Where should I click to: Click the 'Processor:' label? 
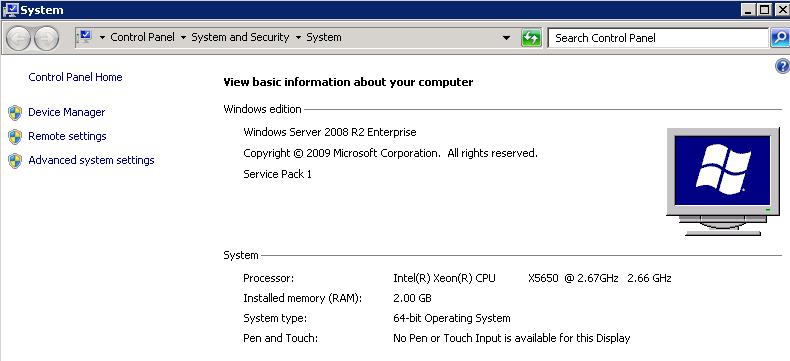click(268, 278)
